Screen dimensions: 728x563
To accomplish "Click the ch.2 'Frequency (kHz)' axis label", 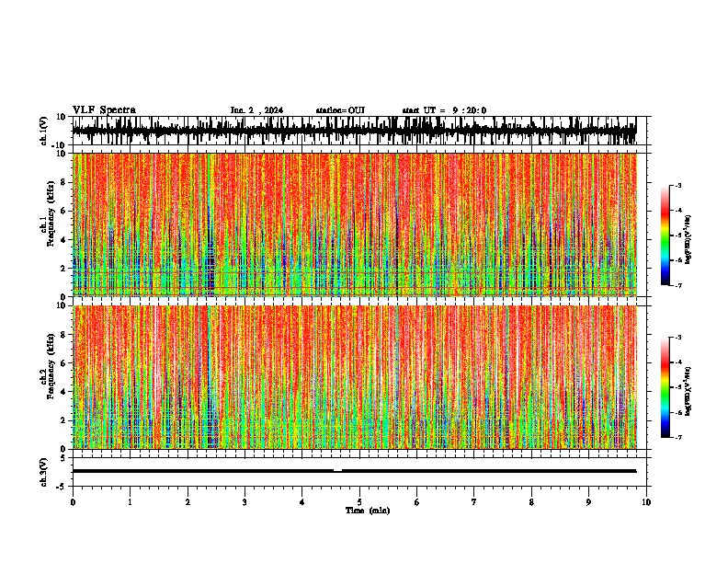I will pyautogui.click(x=51, y=366).
